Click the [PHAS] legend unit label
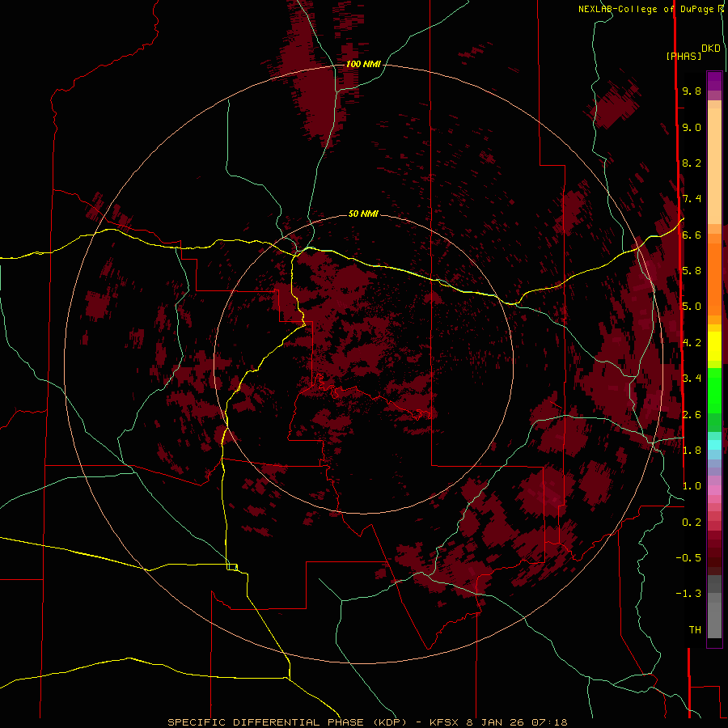The image size is (728, 728). click(x=684, y=56)
